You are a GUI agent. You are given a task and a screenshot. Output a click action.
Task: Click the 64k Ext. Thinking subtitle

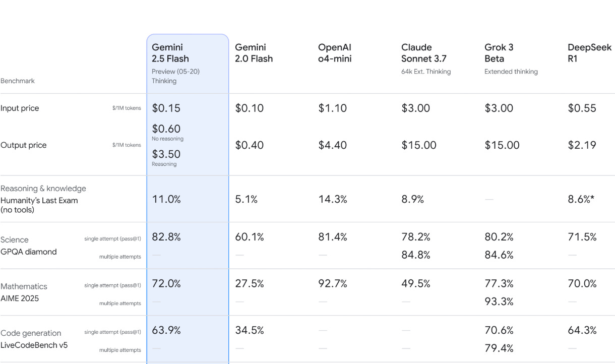(x=426, y=72)
